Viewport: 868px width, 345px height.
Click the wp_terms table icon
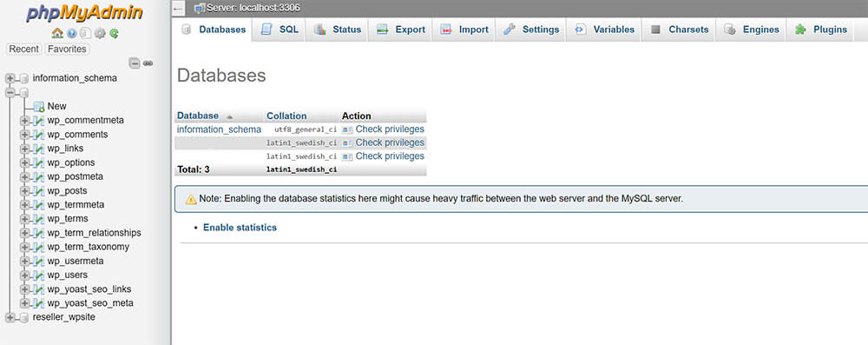click(38, 218)
